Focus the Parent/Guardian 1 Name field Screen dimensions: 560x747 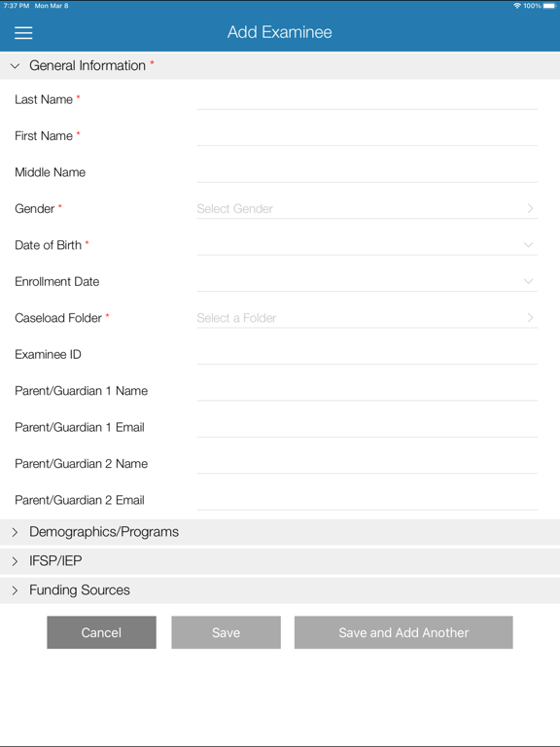coord(367,391)
